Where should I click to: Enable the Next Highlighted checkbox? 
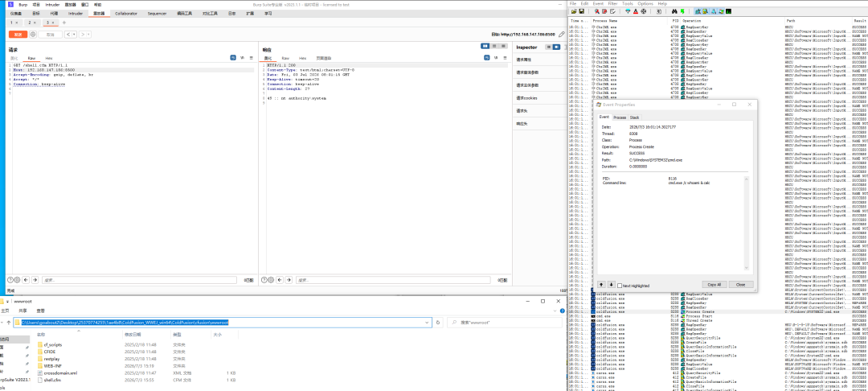coord(620,286)
